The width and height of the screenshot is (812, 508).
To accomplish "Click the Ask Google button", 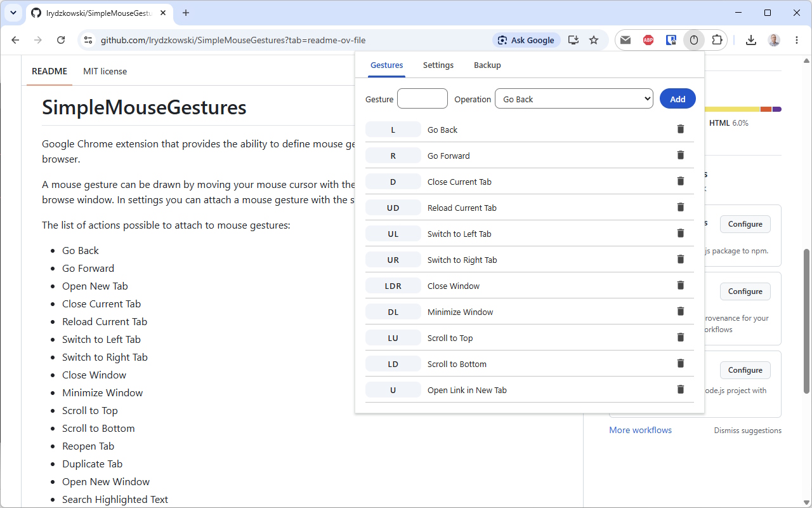I will pyautogui.click(x=527, y=40).
